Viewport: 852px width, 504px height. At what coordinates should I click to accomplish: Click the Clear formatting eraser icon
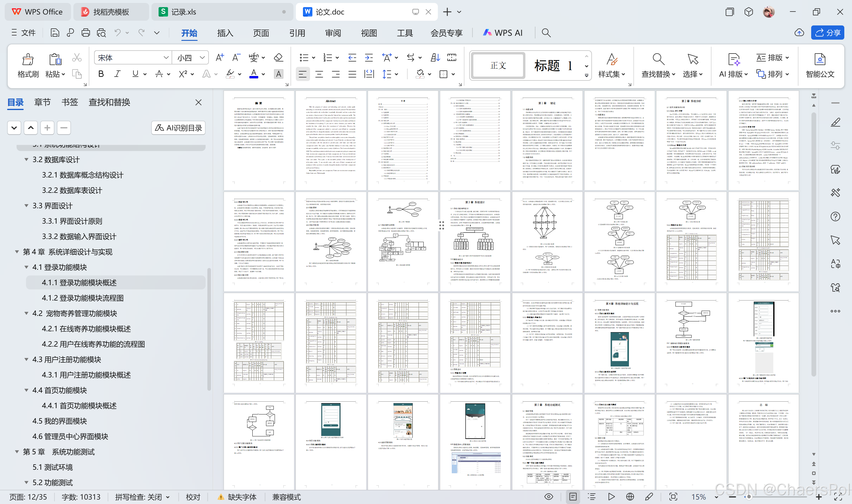[278, 57]
